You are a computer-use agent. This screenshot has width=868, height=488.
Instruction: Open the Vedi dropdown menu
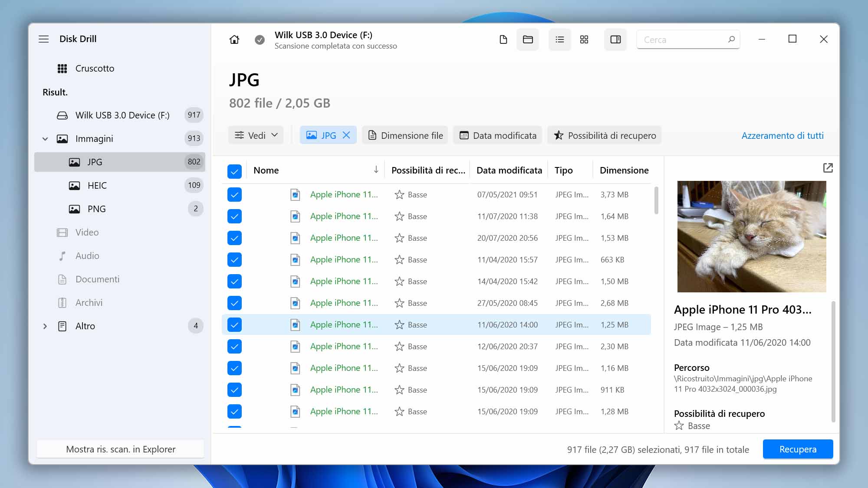(x=256, y=135)
